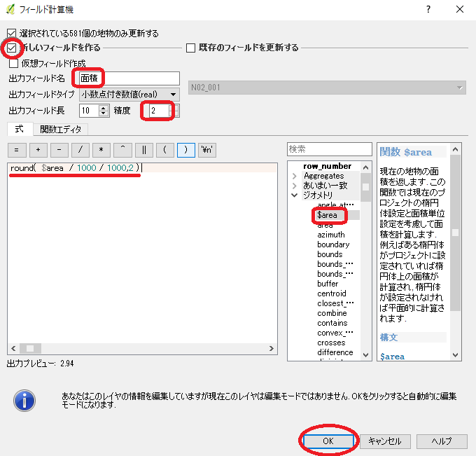Click the question mark help icon

(428, 9)
